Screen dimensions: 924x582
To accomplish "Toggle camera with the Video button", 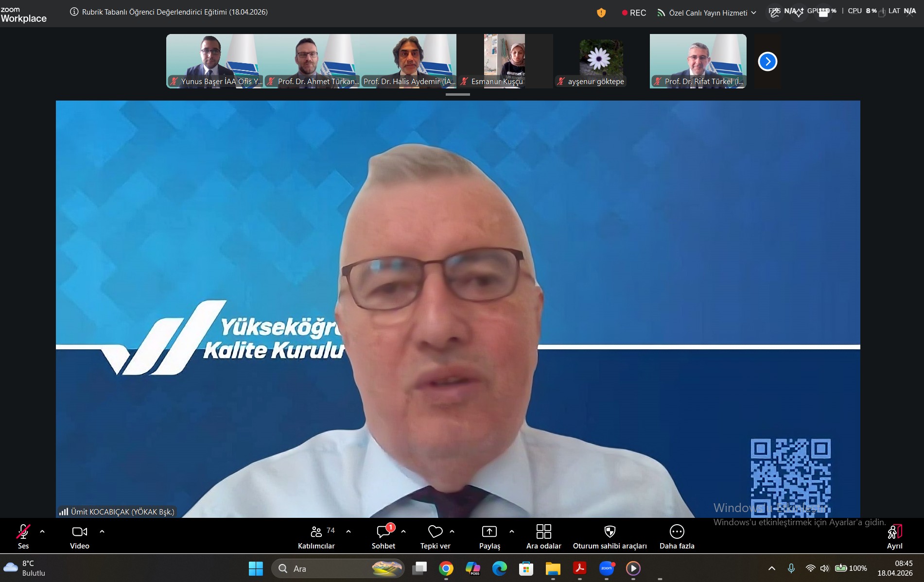I will (80, 537).
